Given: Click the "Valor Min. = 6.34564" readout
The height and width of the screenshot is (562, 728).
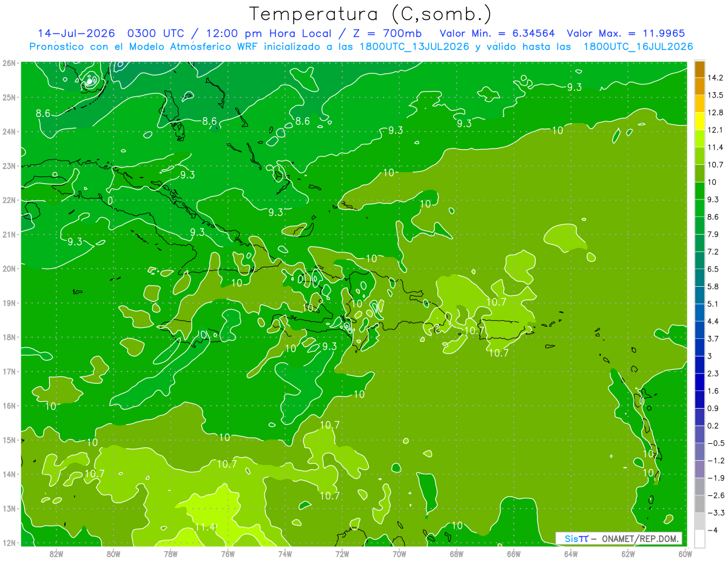Looking at the screenshot, I should (x=498, y=33).
